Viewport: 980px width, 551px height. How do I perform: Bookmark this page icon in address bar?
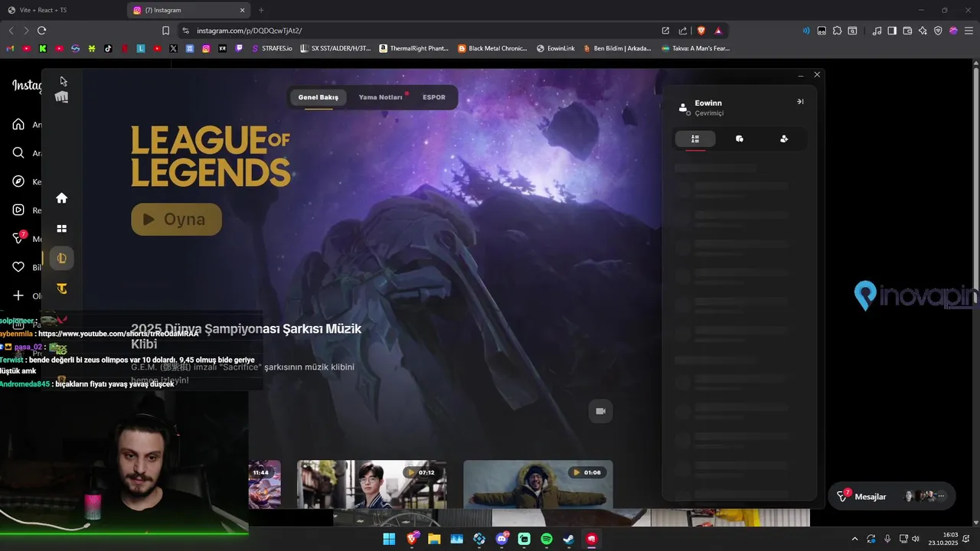point(165,31)
